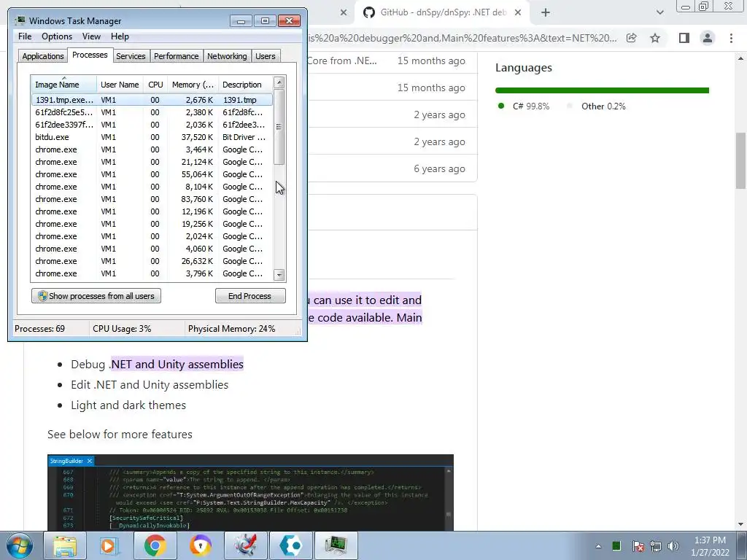
Task: Select chrome.exe row using 55,064 K
Action: tap(152, 174)
